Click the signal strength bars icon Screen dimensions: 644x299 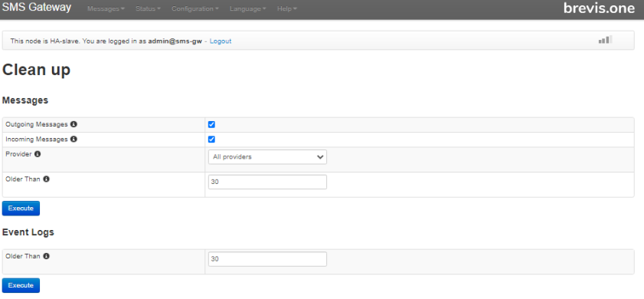click(605, 40)
